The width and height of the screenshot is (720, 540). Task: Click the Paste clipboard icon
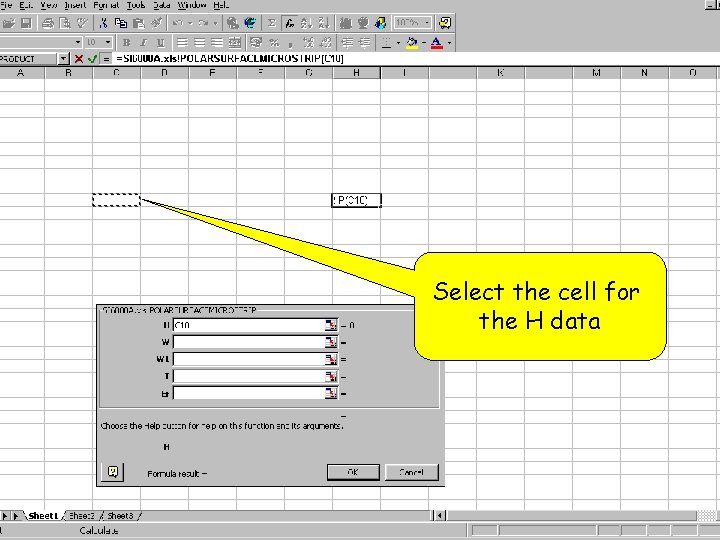[x=138, y=23]
